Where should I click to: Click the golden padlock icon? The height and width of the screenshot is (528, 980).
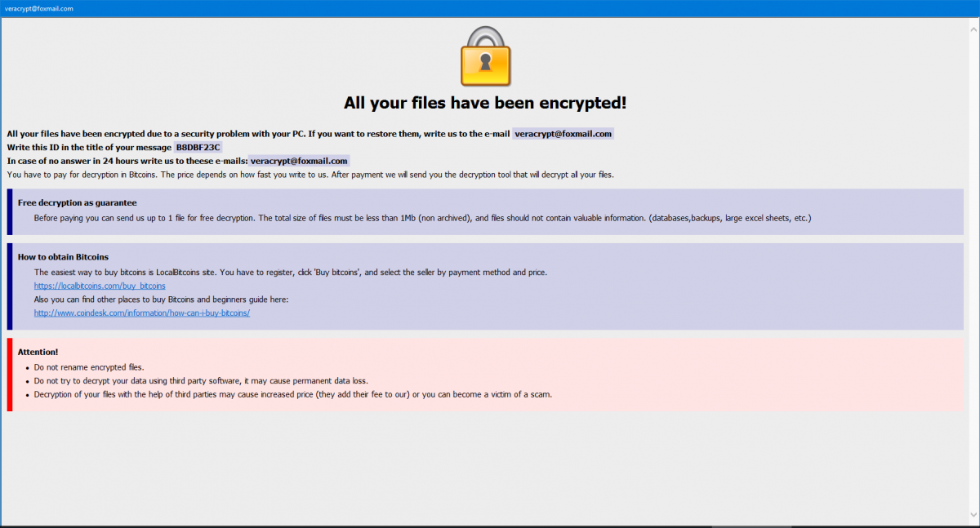(485, 56)
